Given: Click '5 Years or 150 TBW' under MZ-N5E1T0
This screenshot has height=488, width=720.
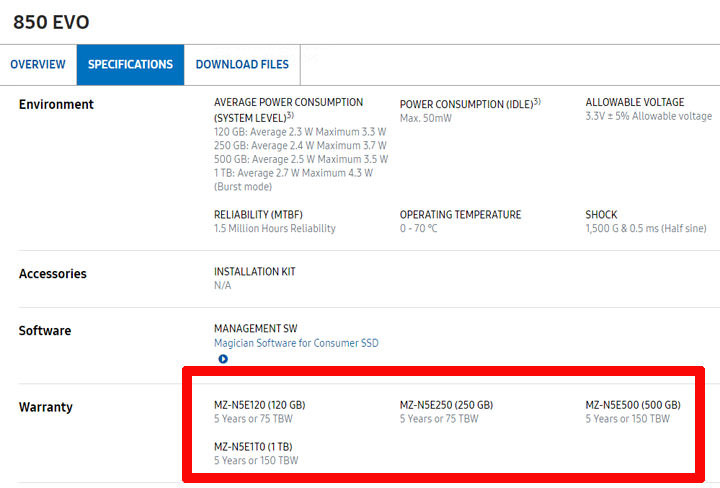Looking at the screenshot, I should click(256, 460).
